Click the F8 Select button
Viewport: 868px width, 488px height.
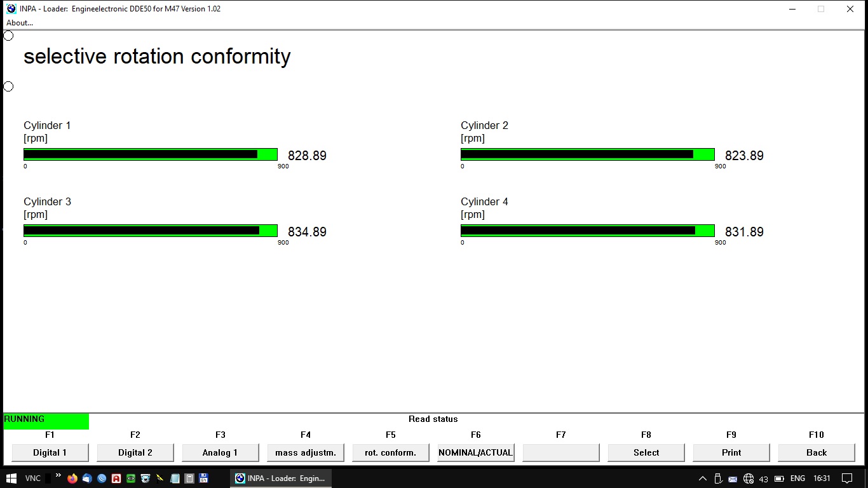click(x=646, y=452)
